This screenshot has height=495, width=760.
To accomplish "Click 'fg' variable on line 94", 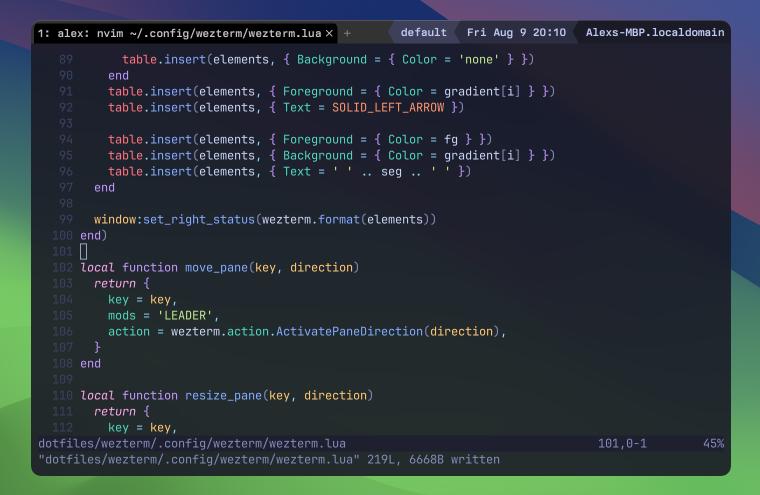I will [x=451, y=140].
